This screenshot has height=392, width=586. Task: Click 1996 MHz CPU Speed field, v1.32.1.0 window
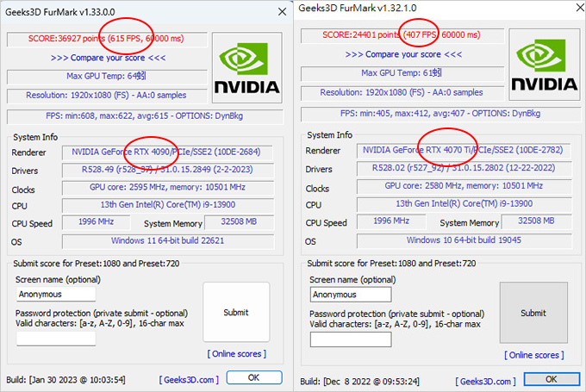point(391,221)
